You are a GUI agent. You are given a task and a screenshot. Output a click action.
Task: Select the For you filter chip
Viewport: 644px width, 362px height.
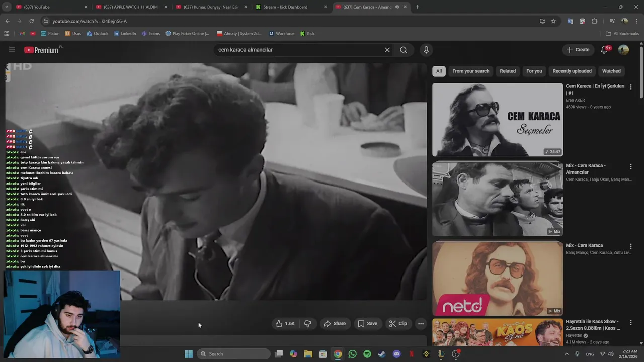534,71
